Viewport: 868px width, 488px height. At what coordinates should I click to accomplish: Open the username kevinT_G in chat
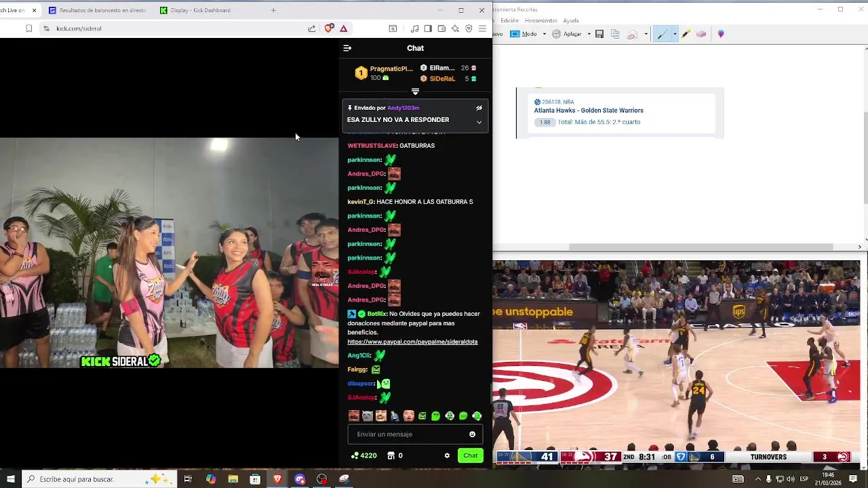pyautogui.click(x=361, y=202)
